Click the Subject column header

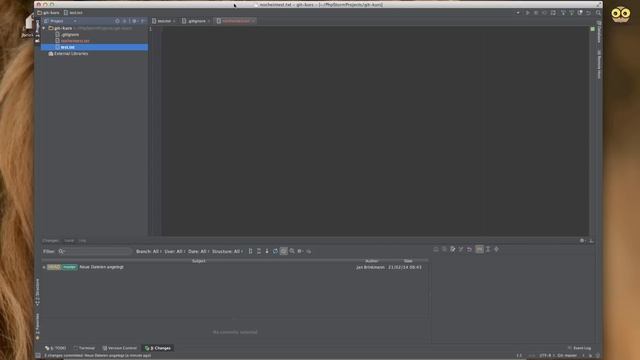click(198, 261)
